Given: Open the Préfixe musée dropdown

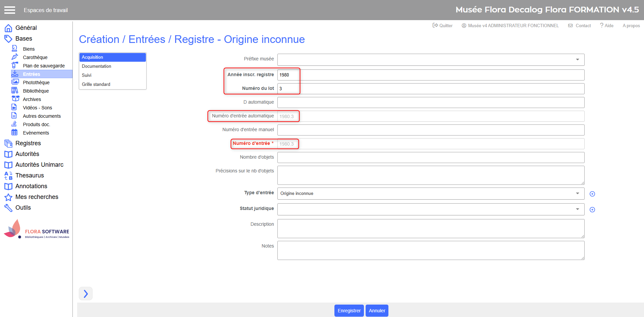Looking at the screenshot, I should pos(431,60).
